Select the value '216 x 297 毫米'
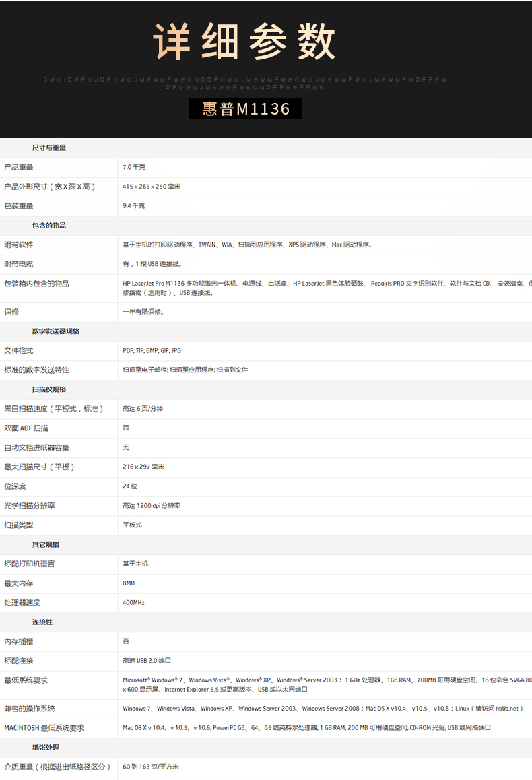 143,467
